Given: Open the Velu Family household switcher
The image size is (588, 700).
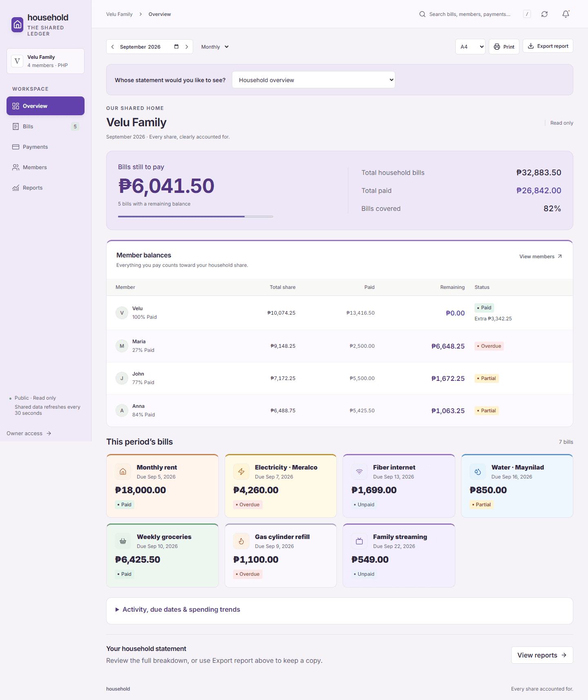Looking at the screenshot, I should click(45, 61).
